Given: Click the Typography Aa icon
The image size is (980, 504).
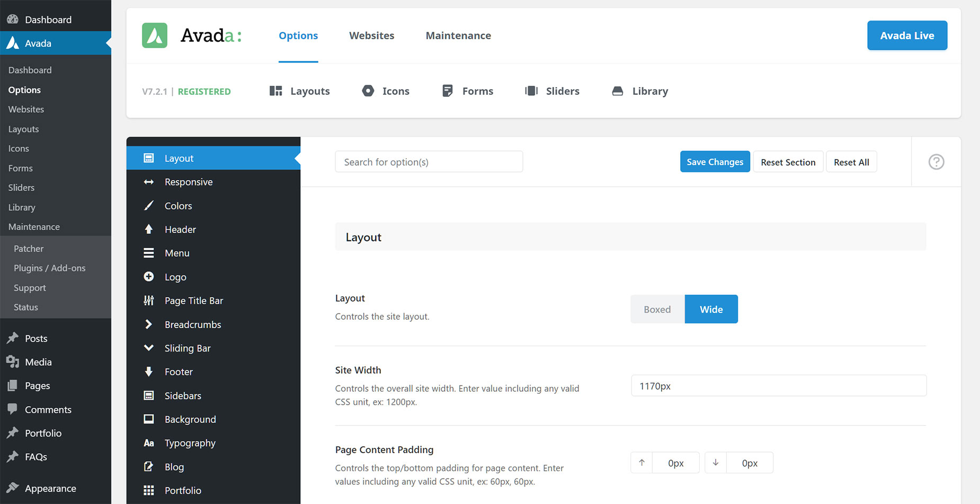Looking at the screenshot, I should [149, 443].
